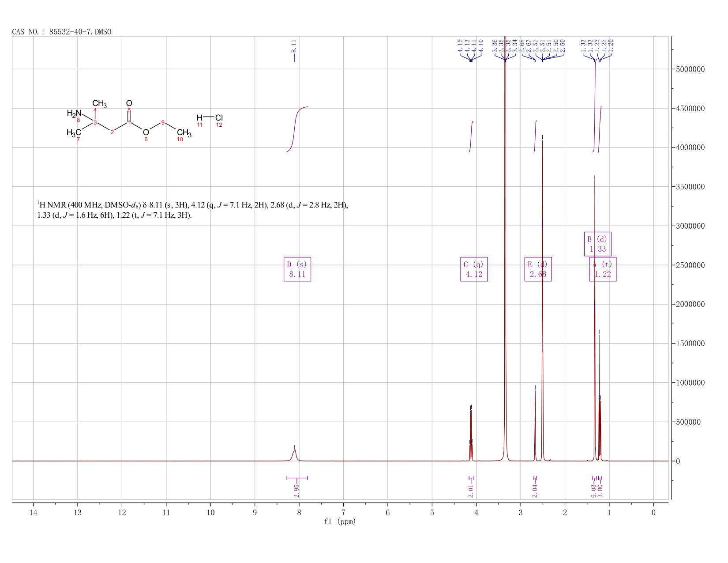728x563 pixels.
Task: Click the integral value 2.95
Action: tap(296, 491)
